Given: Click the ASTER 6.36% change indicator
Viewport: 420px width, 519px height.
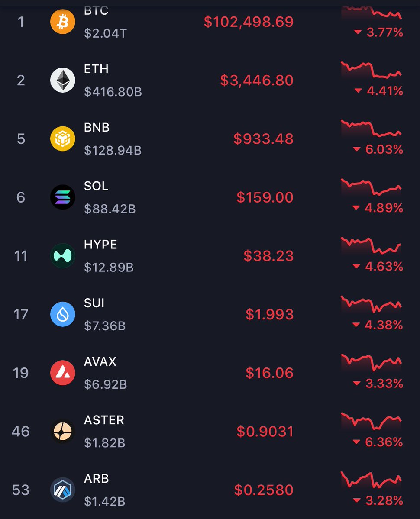Looking at the screenshot, I should 378,442.
